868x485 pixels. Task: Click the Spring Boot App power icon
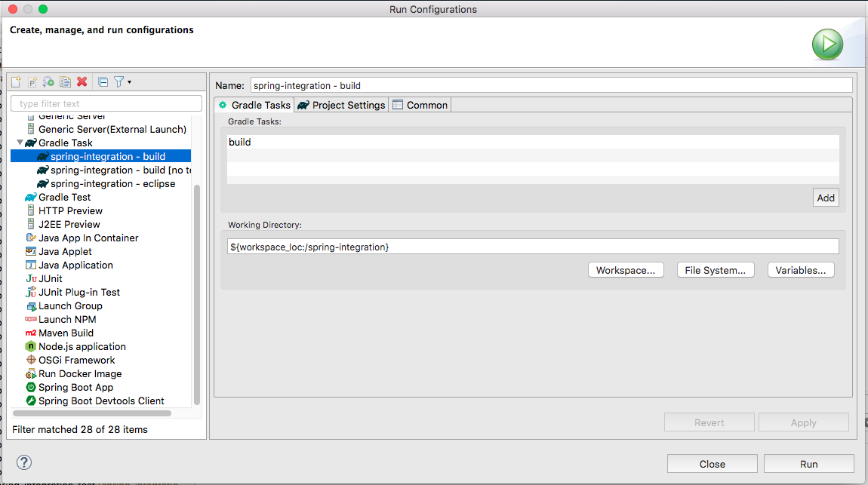(31, 387)
